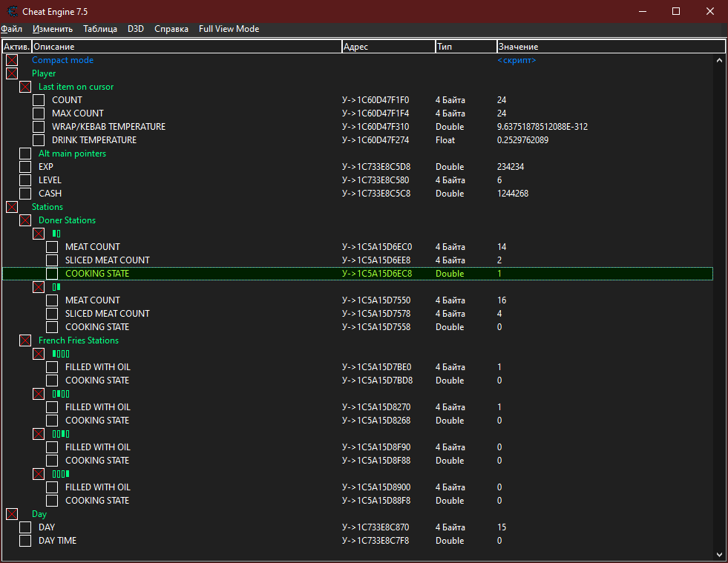Freeze DRINK TEMPERATURE checkbox

point(39,140)
